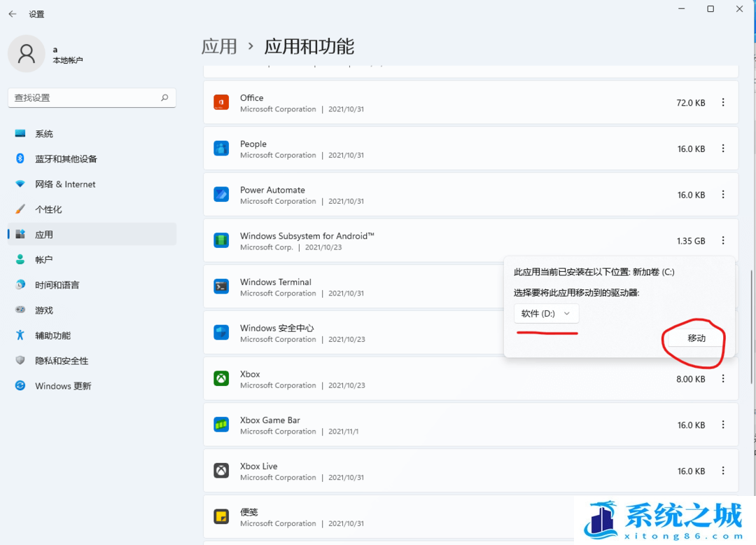Open Windows 更新 settings
Image resolution: width=756 pixels, height=545 pixels.
coord(92,386)
